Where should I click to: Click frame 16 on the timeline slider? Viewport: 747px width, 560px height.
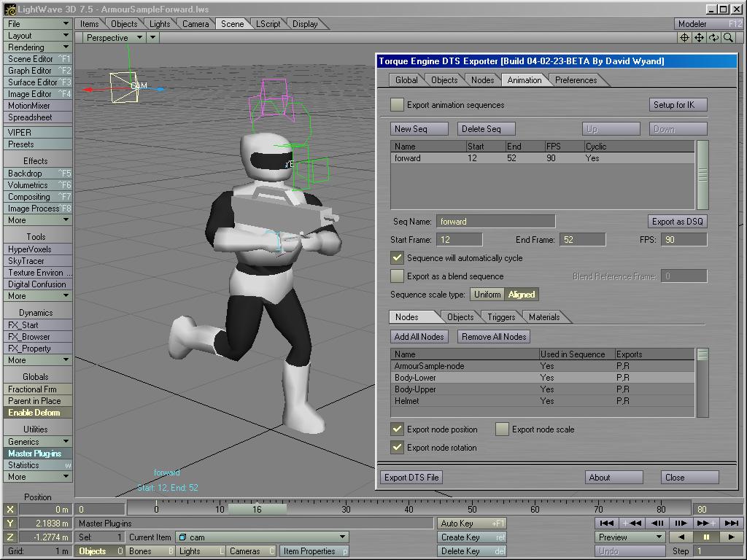point(257,509)
